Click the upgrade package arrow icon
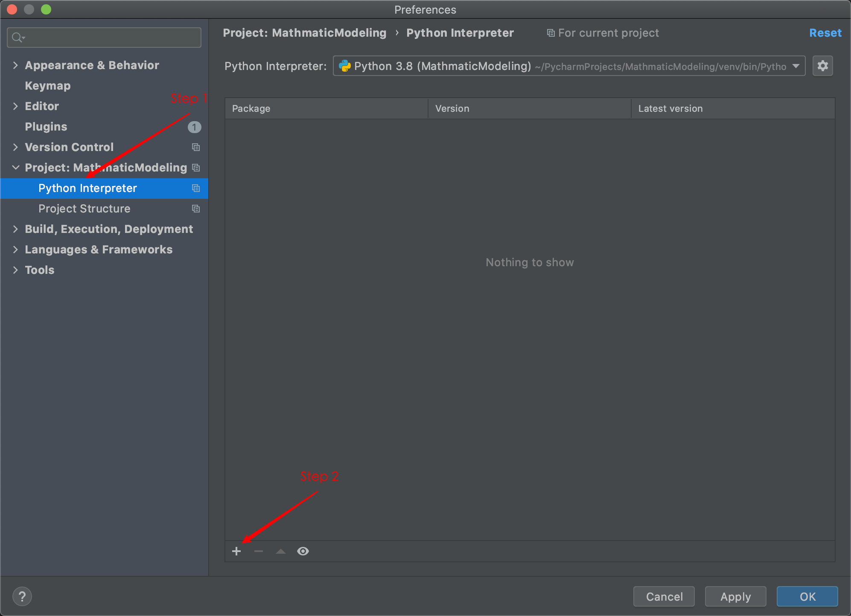 point(281,551)
